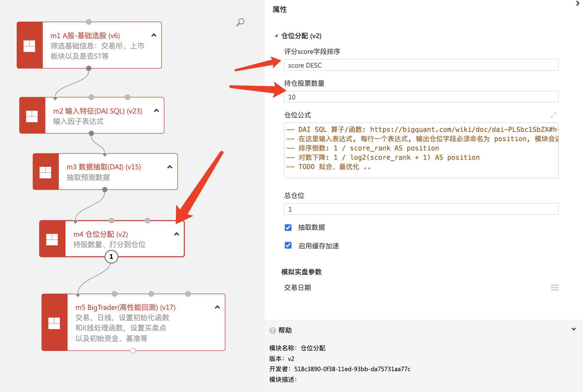The image size is (583, 392).
Task: Open the 交易日期 parameter menu icon
Action: (x=554, y=288)
